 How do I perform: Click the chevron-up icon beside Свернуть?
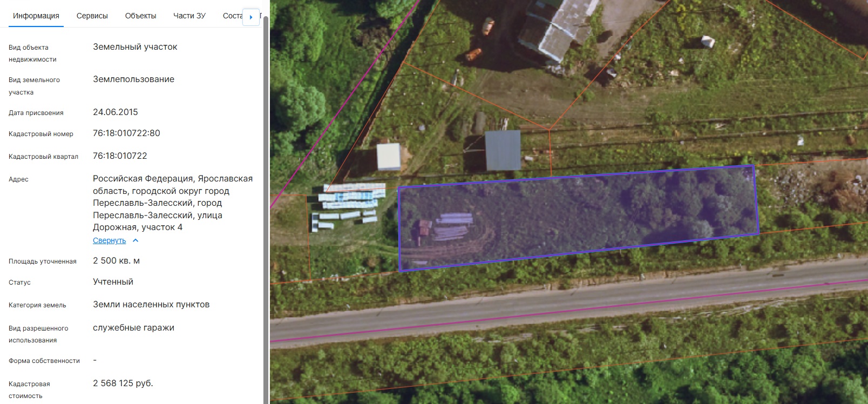coord(135,240)
